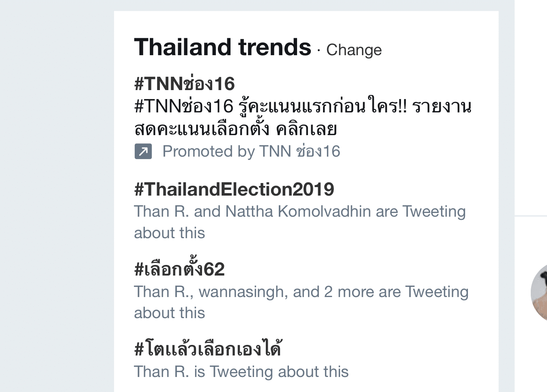Open the #เลือกตั้ง62 trend
The image size is (547, 392).
pos(179,269)
